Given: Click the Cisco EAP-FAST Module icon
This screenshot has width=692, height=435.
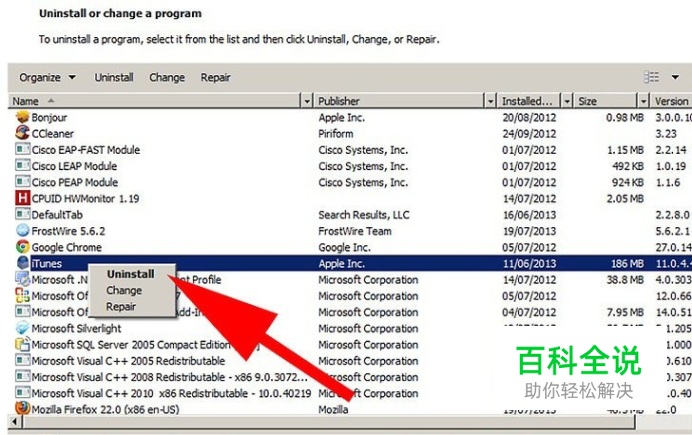Looking at the screenshot, I should click(x=22, y=150).
